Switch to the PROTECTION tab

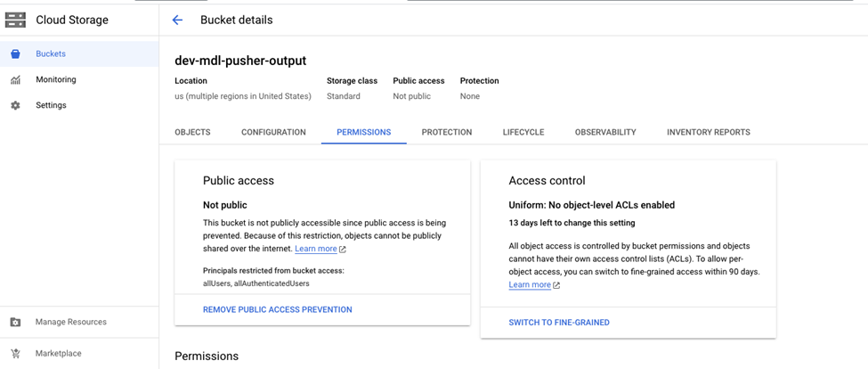click(447, 133)
